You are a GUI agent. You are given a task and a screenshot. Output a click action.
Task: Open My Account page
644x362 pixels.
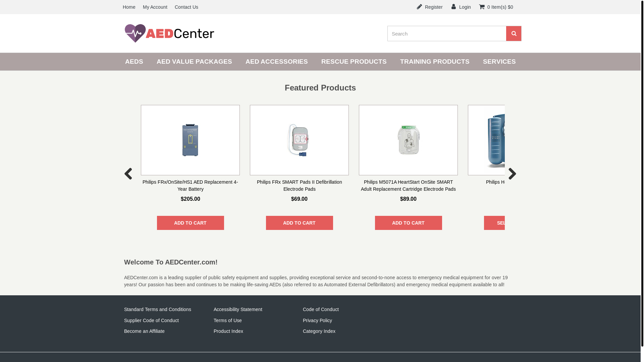155,7
